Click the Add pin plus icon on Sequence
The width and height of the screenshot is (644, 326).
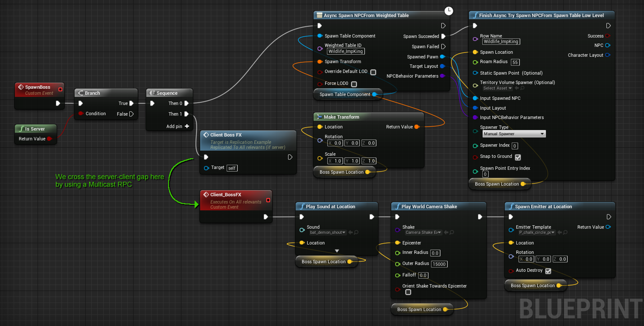pyautogui.click(x=186, y=126)
